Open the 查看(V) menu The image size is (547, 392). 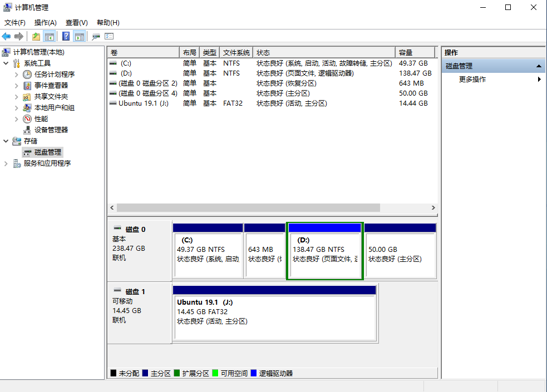coord(76,23)
